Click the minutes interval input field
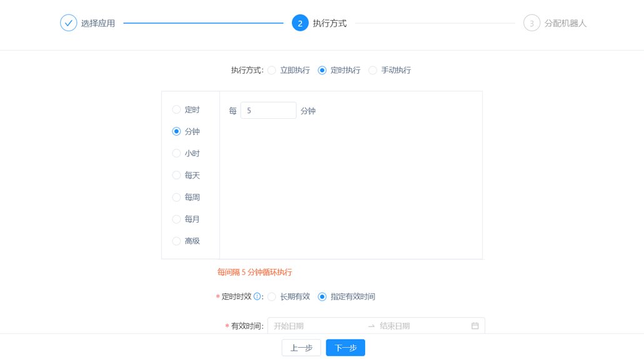644x359 pixels. (x=268, y=111)
